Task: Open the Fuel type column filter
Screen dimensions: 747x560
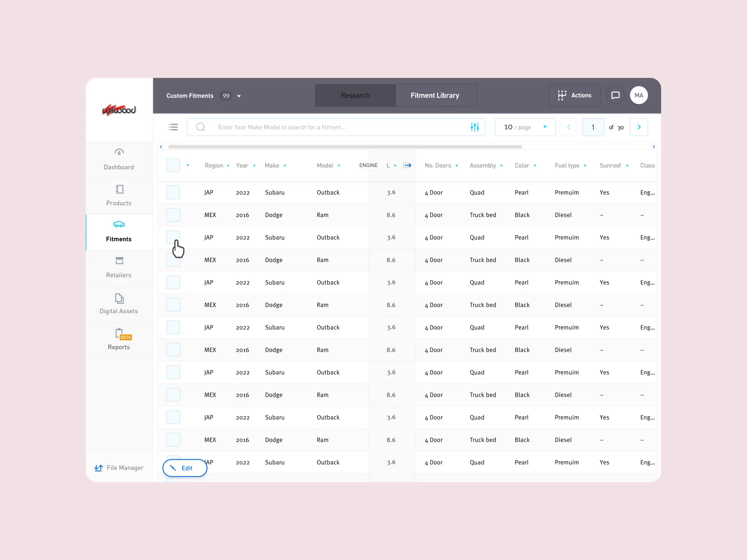Action: [x=585, y=166]
